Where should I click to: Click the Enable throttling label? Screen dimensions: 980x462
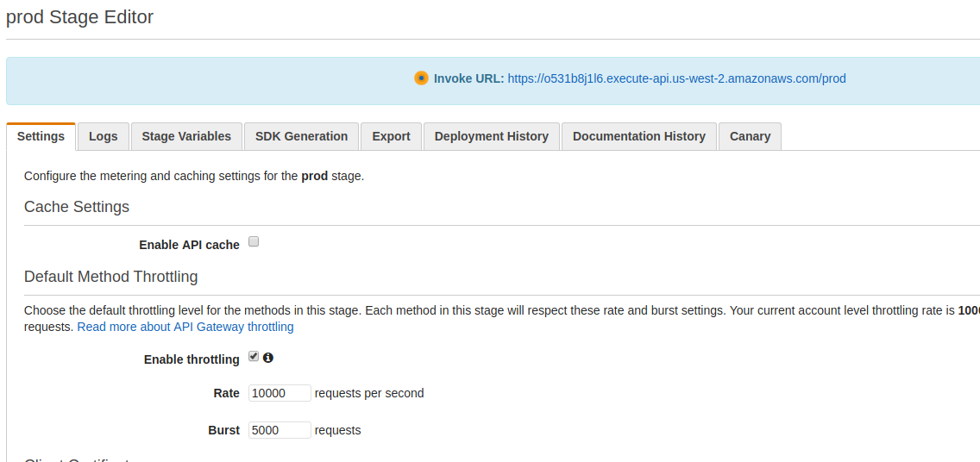(x=192, y=359)
